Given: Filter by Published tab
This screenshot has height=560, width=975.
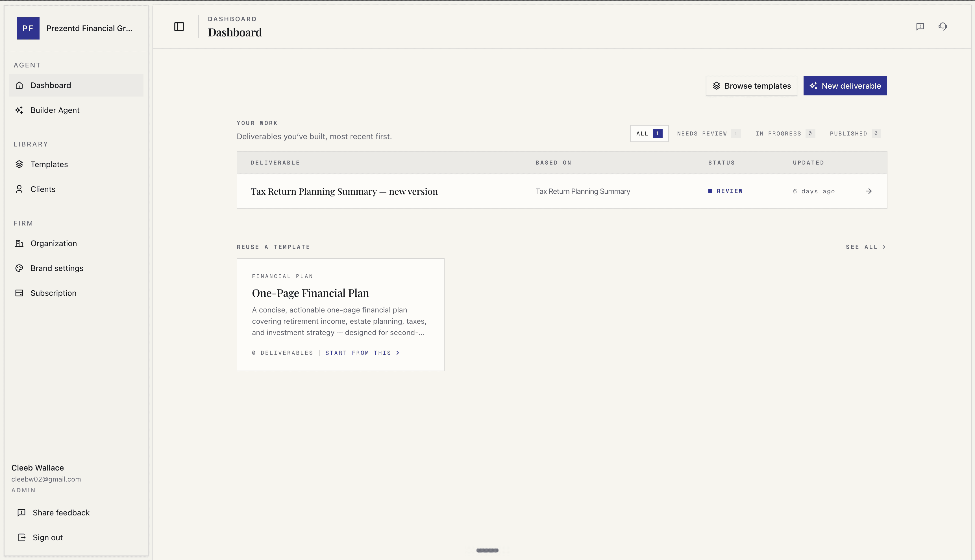Looking at the screenshot, I should click(x=855, y=134).
